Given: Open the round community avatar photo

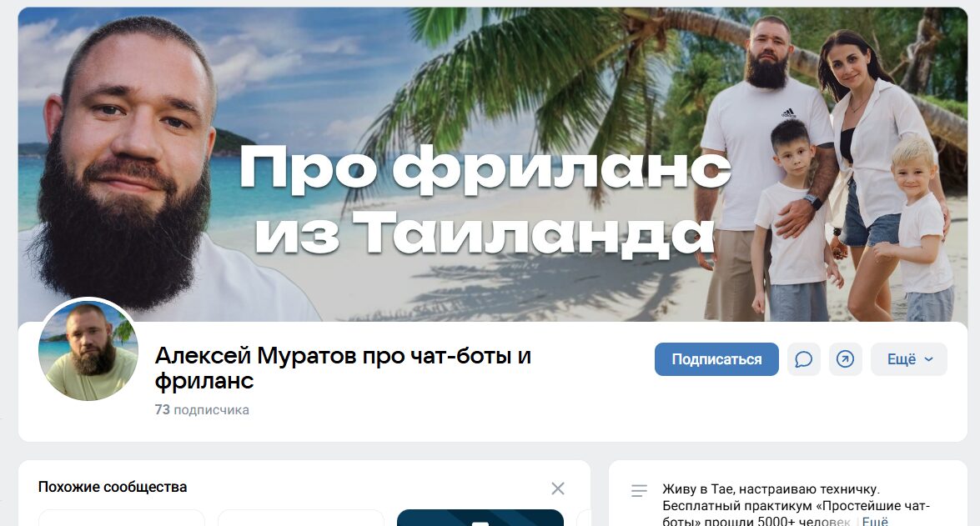Looking at the screenshot, I should click(88, 351).
